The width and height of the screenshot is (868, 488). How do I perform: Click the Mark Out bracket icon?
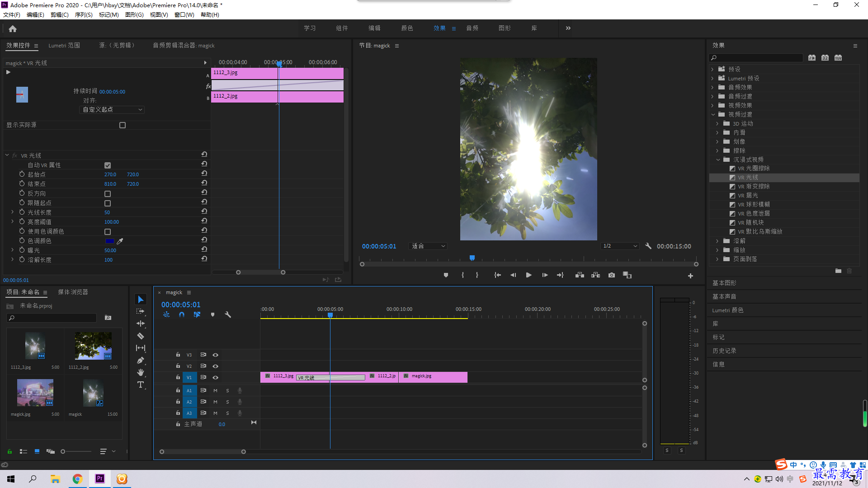click(477, 275)
